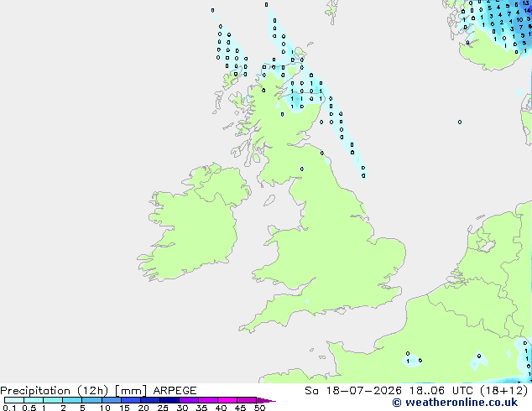Click the 'Precipitation (12h)' title text
Screen dimensions: 532x411
click(55, 391)
